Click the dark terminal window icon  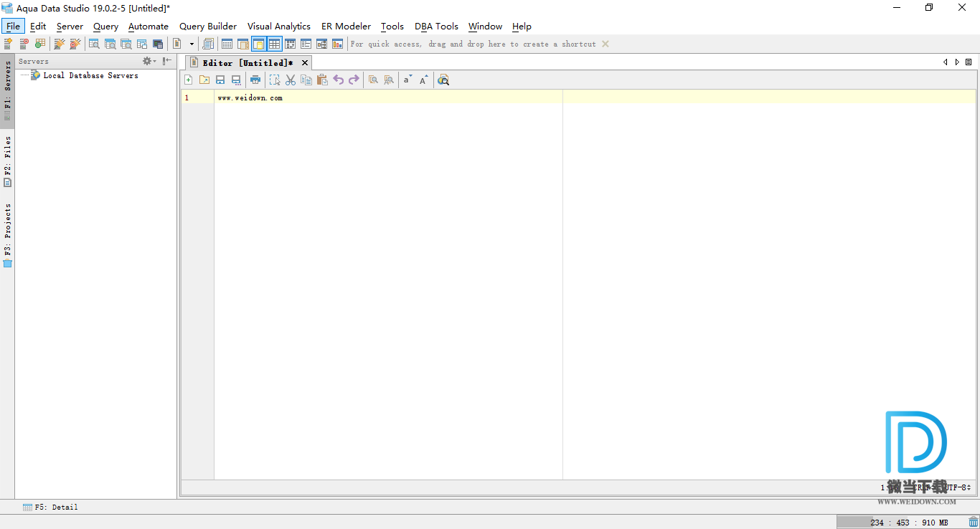click(x=158, y=44)
